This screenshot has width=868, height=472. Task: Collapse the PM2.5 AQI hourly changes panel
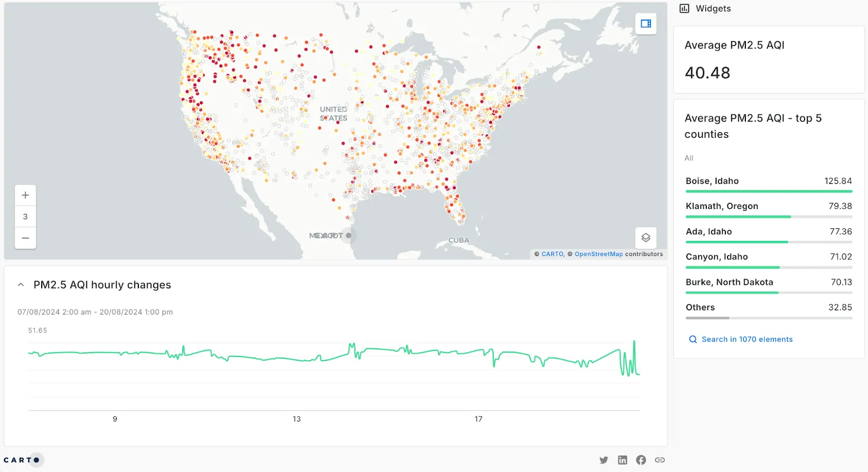pos(21,285)
